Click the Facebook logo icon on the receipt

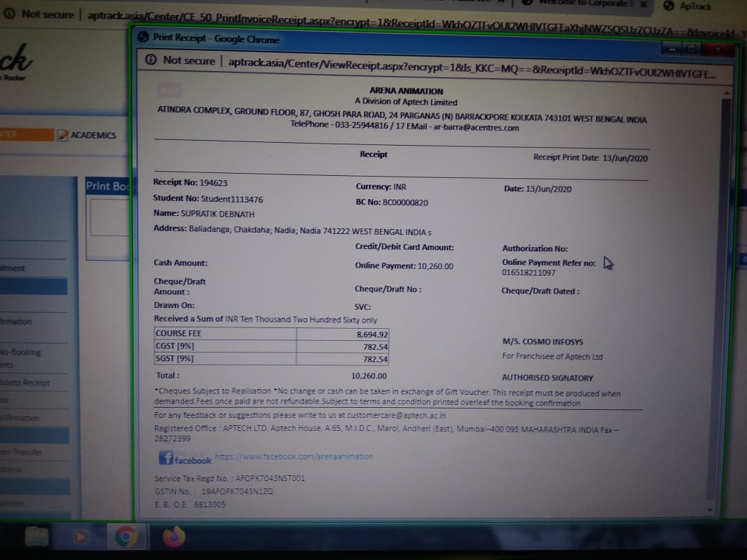click(166, 458)
